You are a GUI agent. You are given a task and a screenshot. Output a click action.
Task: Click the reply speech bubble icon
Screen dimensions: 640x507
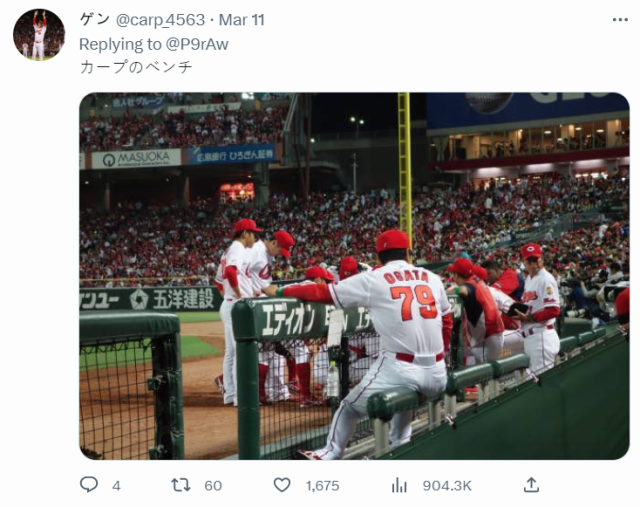click(x=89, y=485)
